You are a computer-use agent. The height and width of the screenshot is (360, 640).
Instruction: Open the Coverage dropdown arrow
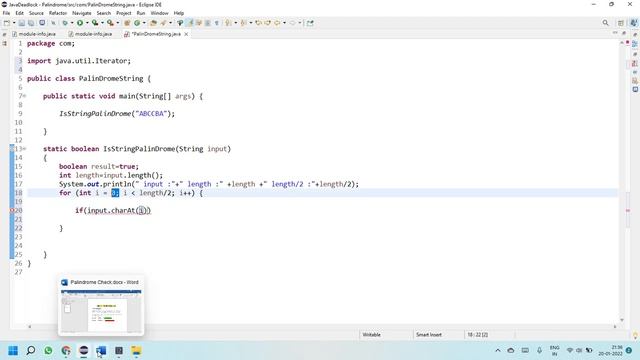pos(102,23)
